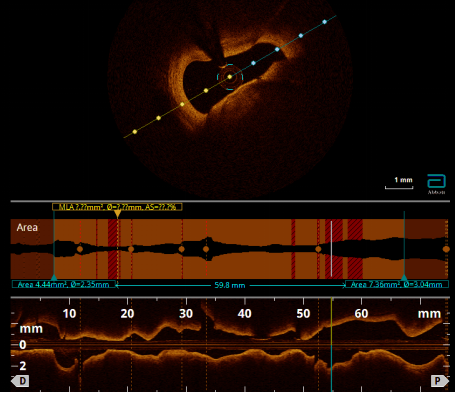Viewport: 455px width, 393px height.
Task: Click the 1 mm scale bar
Action: coord(399,188)
